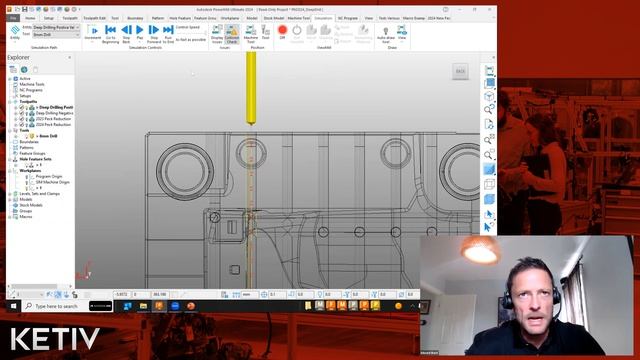Screen dimensions: 640x360
Task: Click the Machine Tool position icon
Action: pos(251,33)
